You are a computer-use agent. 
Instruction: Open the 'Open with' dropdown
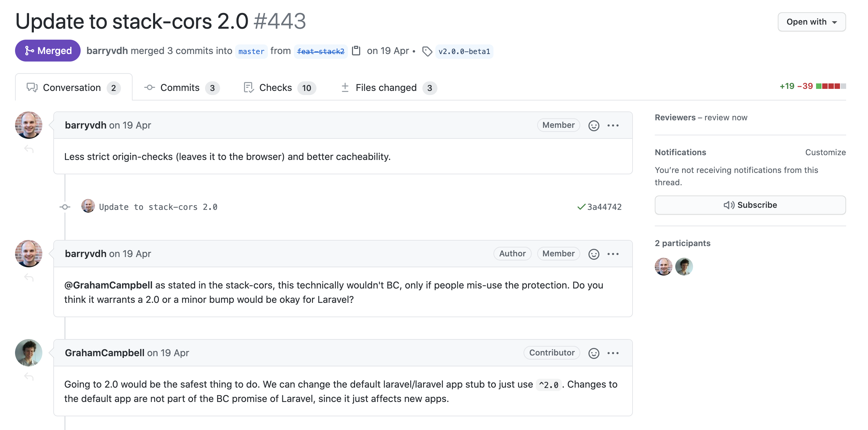click(x=812, y=22)
